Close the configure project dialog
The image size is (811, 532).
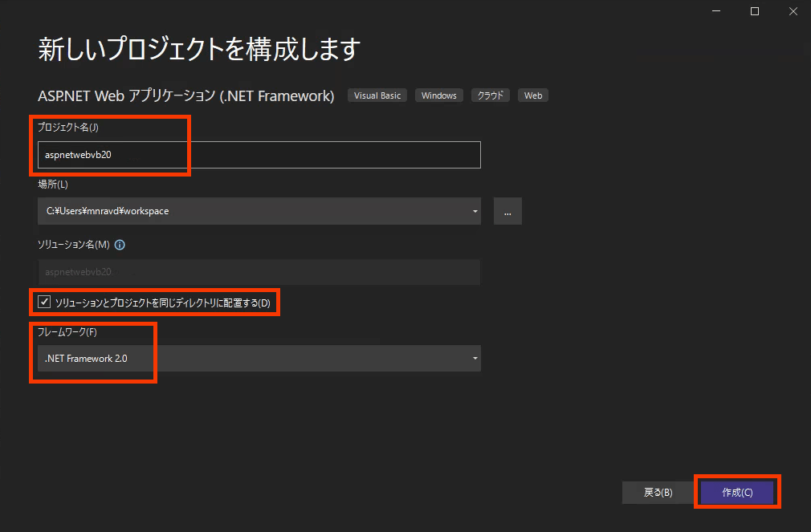(x=793, y=11)
